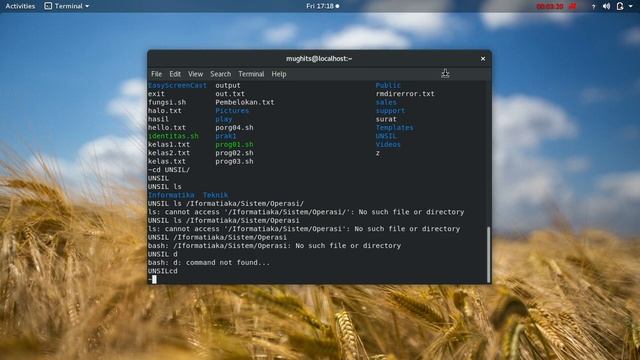Click the Pictures directory name
The height and width of the screenshot is (360, 640).
tap(232, 111)
